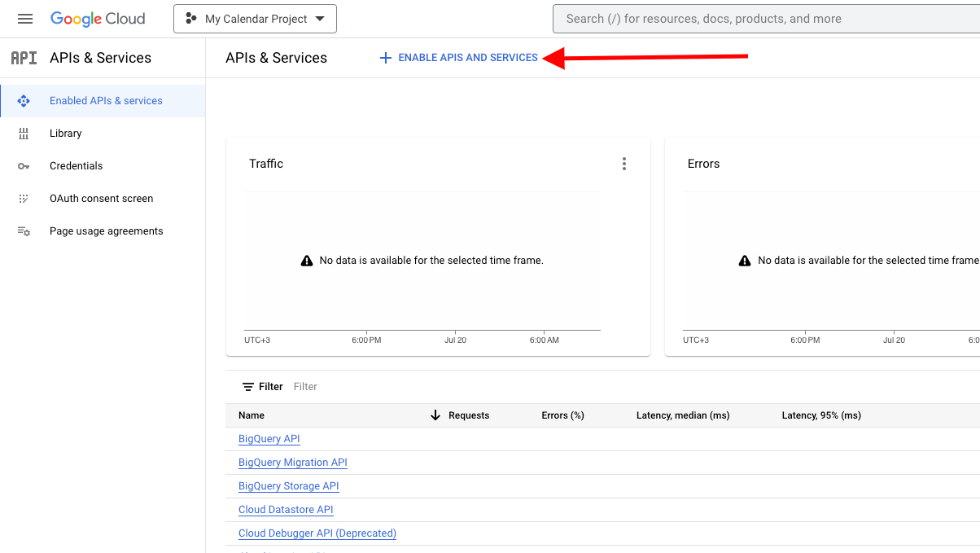Open Traffic chart three-dot menu
Image resolution: width=980 pixels, height=553 pixels.
tap(624, 164)
